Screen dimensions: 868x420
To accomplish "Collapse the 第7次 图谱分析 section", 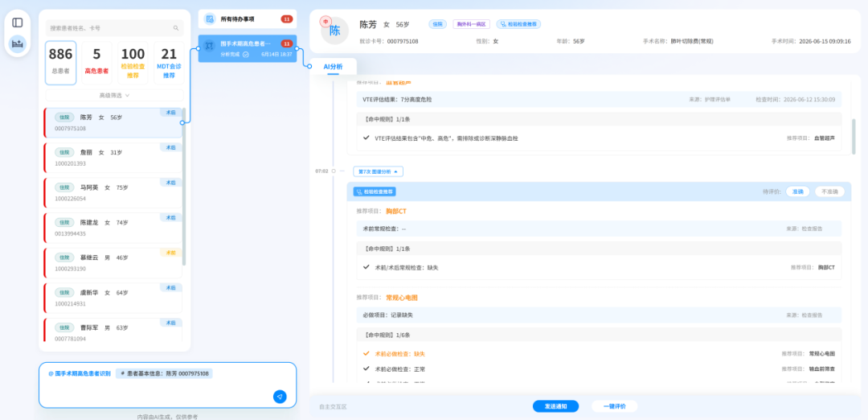I will [378, 171].
